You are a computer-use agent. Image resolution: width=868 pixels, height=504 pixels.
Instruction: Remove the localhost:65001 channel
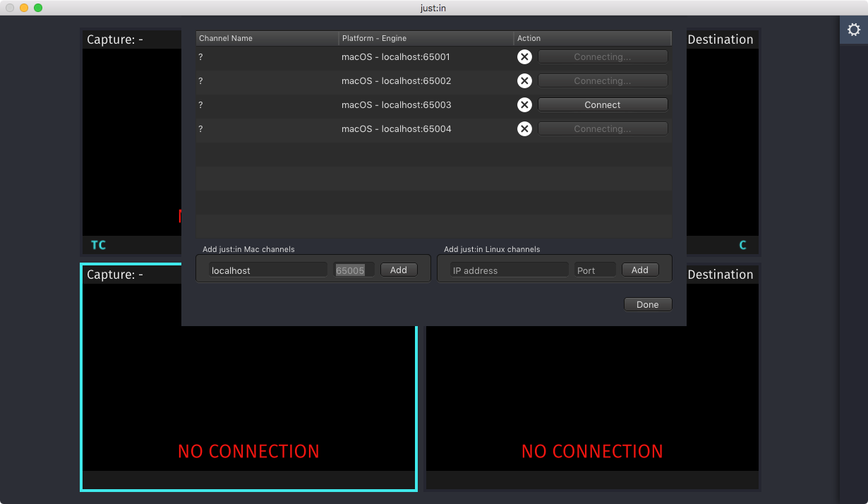524,57
